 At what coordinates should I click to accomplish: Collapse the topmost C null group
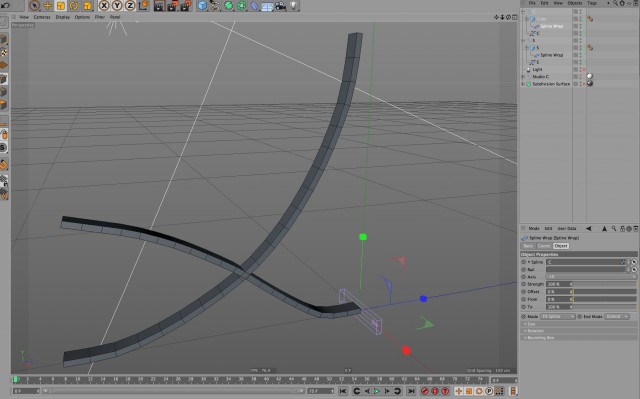523,11
